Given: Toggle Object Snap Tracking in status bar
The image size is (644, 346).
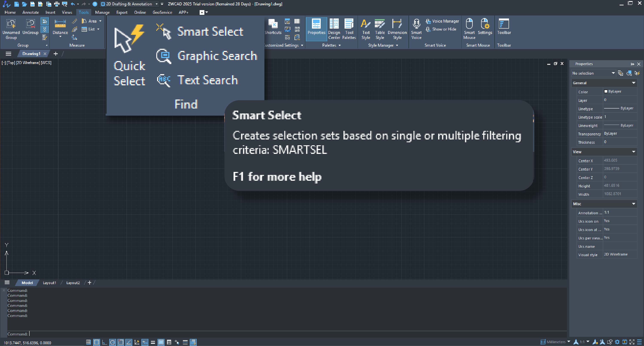Looking at the screenshot, I should pos(129,342).
